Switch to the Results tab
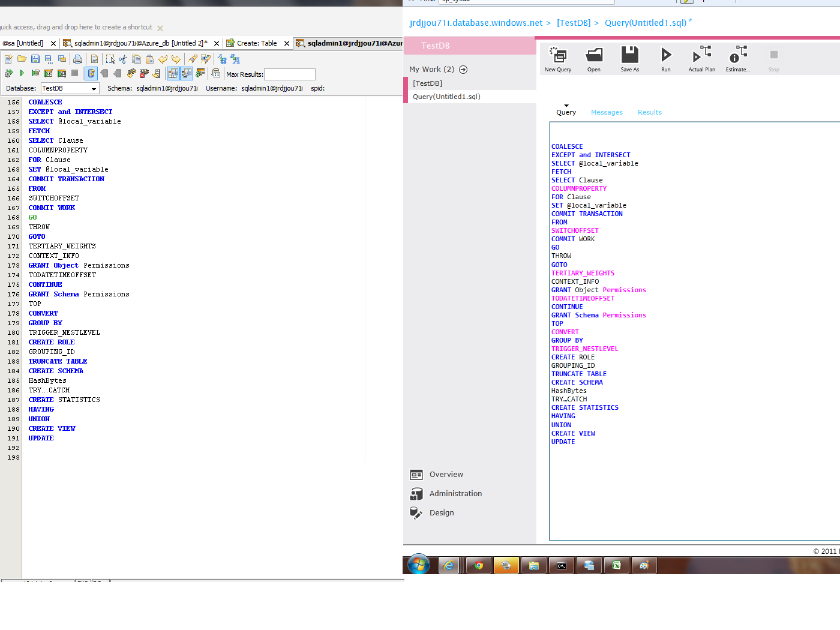Image resolution: width=840 pixels, height=630 pixels. pyautogui.click(x=649, y=112)
